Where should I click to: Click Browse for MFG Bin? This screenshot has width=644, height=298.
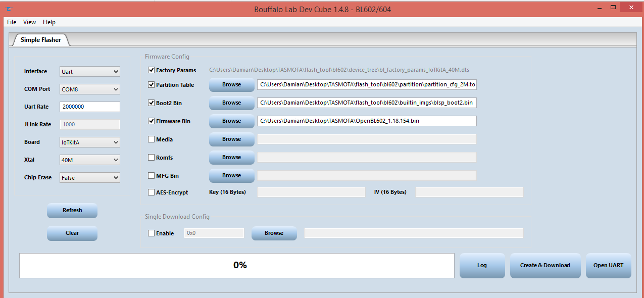click(231, 176)
